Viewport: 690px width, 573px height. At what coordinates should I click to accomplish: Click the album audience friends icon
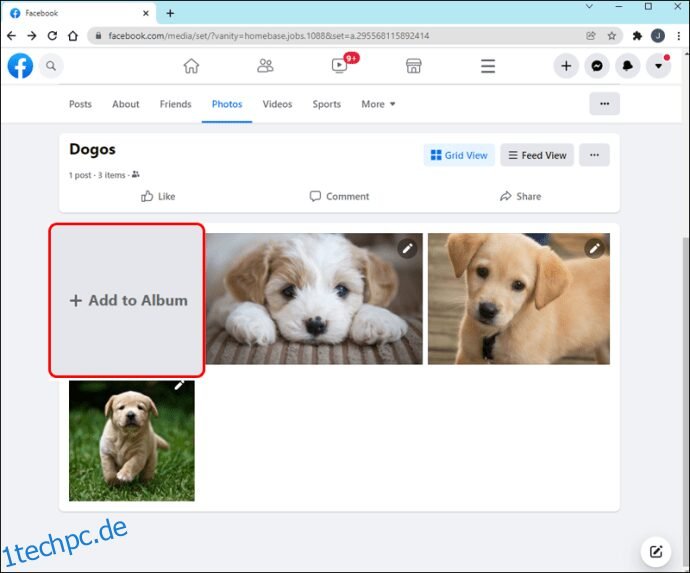(x=136, y=175)
